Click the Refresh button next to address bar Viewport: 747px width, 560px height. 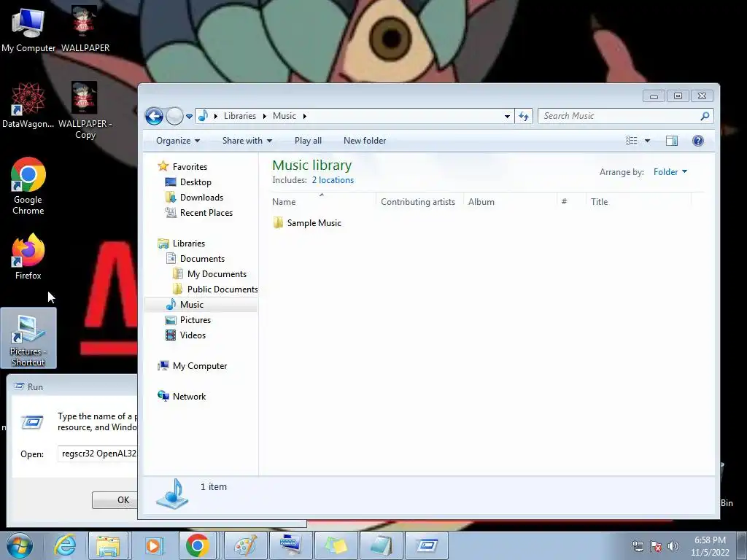point(524,116)
